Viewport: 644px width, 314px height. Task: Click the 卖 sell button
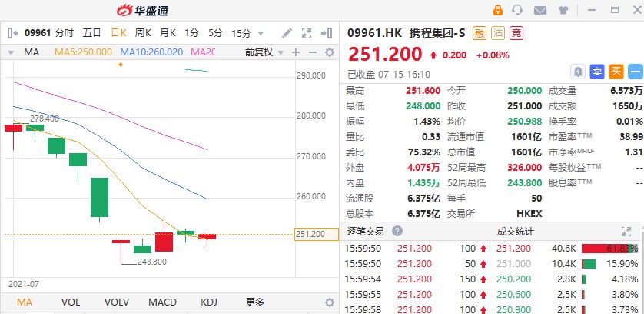click(597, 72)
